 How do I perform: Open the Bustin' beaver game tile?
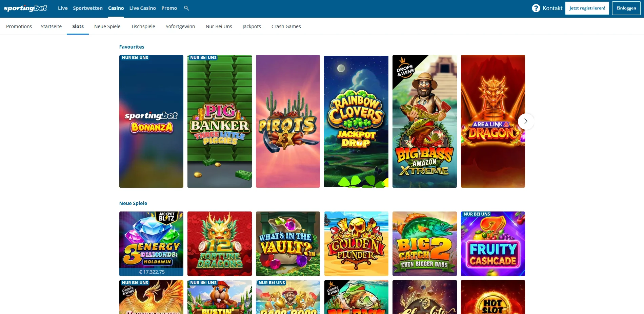pyautogui.click(x=220, y=297)
